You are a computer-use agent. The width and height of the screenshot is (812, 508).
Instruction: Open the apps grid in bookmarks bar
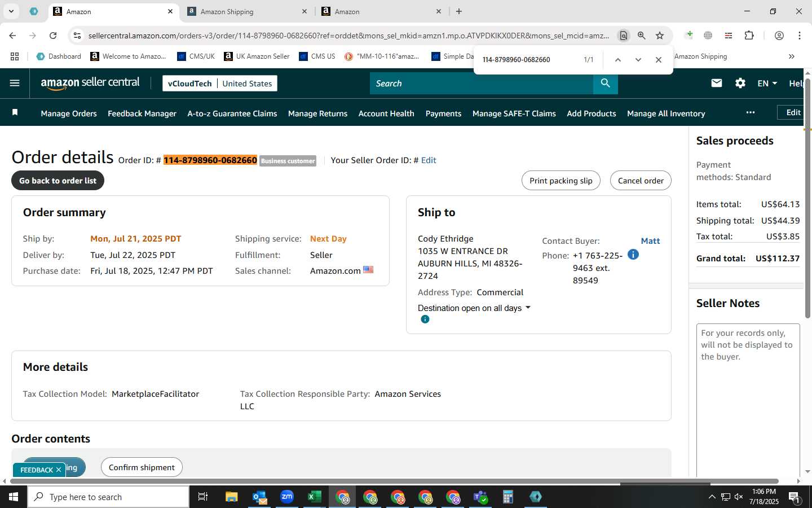pyautogui.click(x=15, y=56)
